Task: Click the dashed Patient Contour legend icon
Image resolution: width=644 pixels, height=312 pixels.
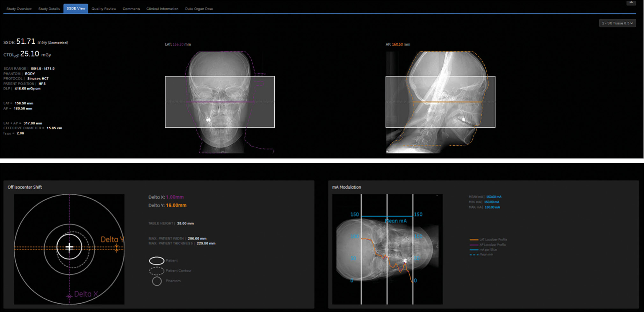Action: point(156,271)
